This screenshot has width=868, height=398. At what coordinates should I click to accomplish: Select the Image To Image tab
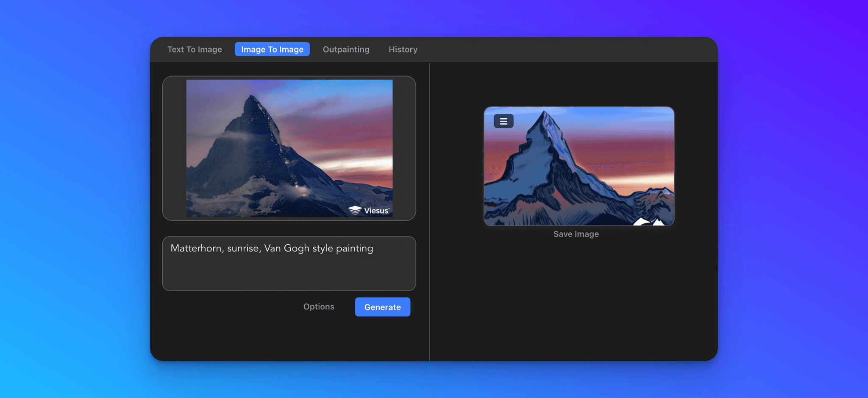tap(272, 49)
